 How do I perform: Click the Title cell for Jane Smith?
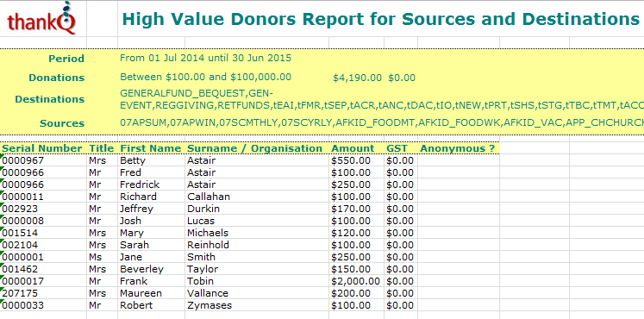[95, 257]
